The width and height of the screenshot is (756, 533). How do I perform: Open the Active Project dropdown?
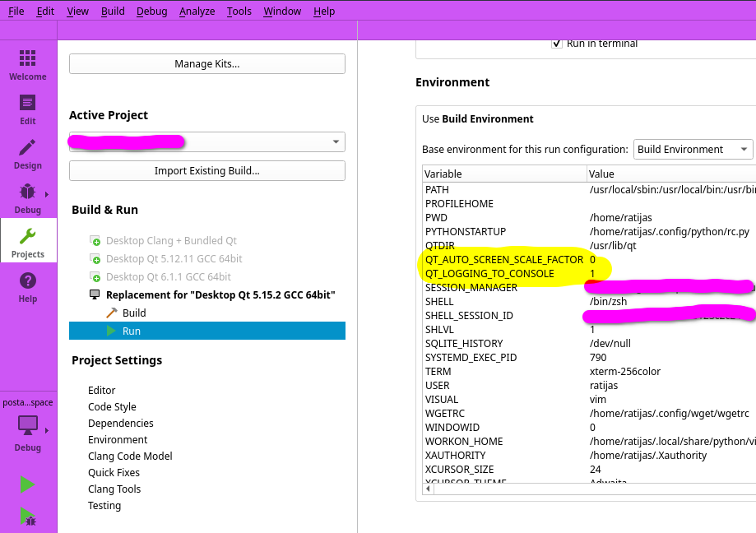[206, 142]
